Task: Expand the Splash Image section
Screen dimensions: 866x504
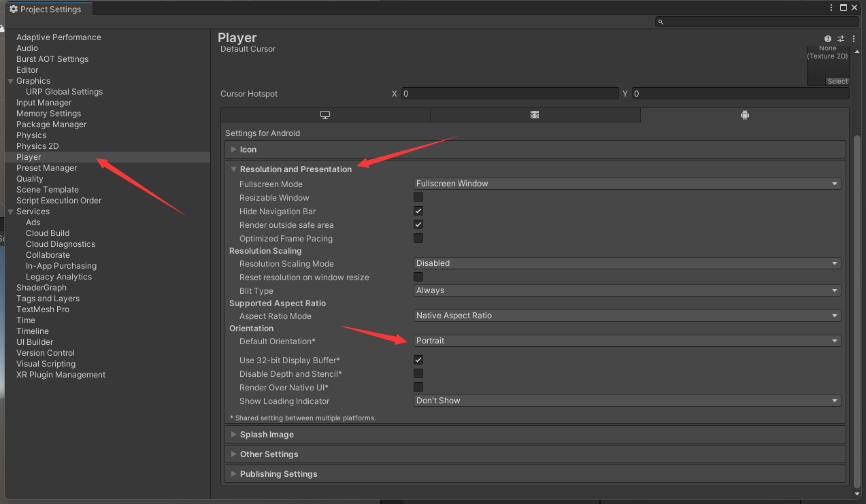Action: click(267, 435)
